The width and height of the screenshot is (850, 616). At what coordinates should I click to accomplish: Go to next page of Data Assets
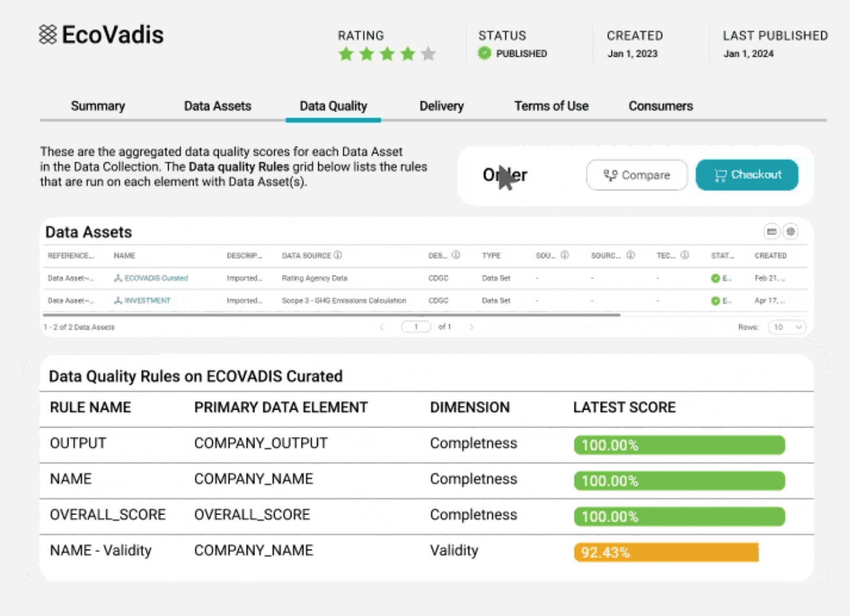[x=472, y=327]
